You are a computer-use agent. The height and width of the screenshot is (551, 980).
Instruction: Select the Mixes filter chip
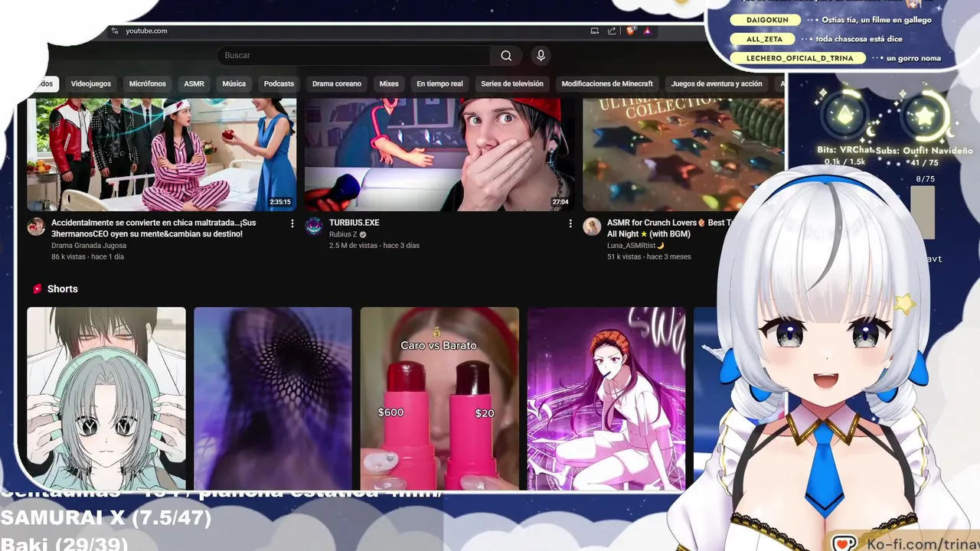click(x=389, y=83)
